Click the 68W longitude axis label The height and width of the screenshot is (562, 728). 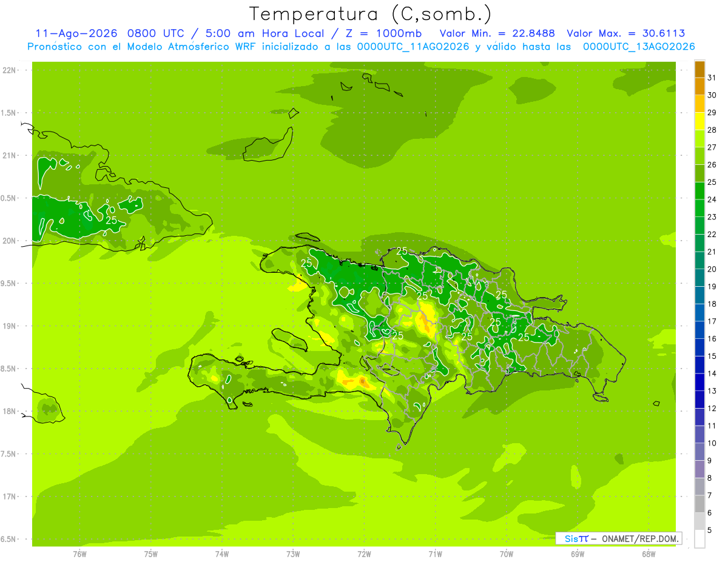648,554
